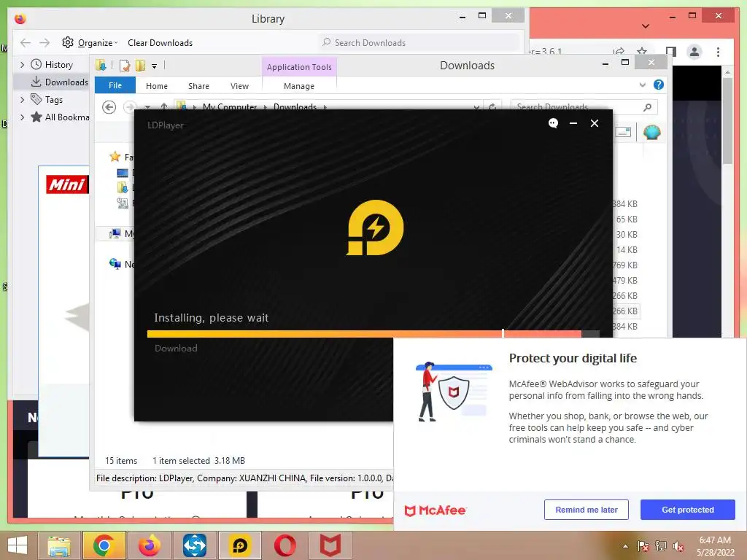The width and height of the screenshot is (747, 560).
Task: Open the quick access toolbar dropdown arrow
Action: point(155,66)
